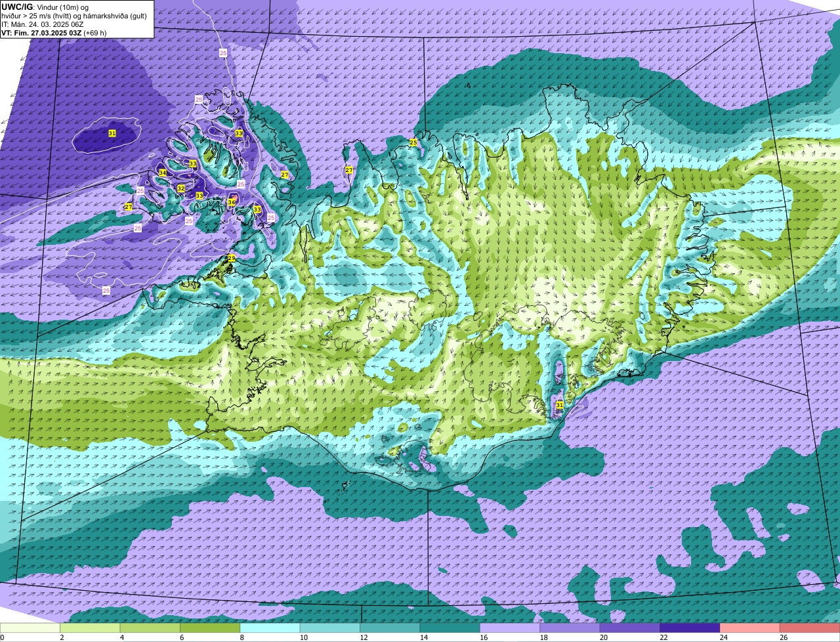Select the 8–10 m/s pale cyan swatch
Screen dimensions: 840x642
point(270,628)
